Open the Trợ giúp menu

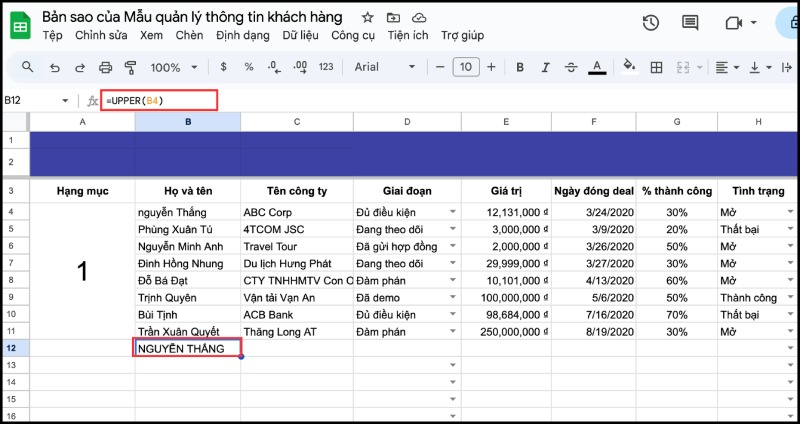(x=462, y=35)
